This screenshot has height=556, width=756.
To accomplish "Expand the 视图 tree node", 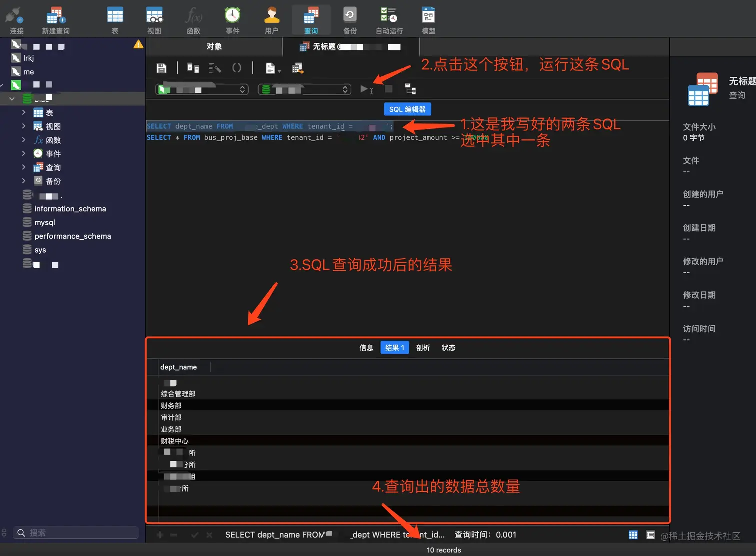I will point(23,126).
